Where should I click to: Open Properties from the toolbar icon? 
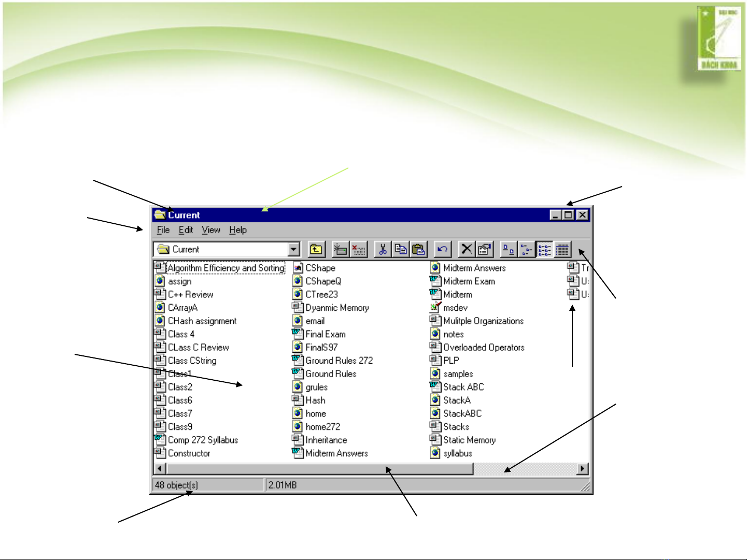click(484, 250)
